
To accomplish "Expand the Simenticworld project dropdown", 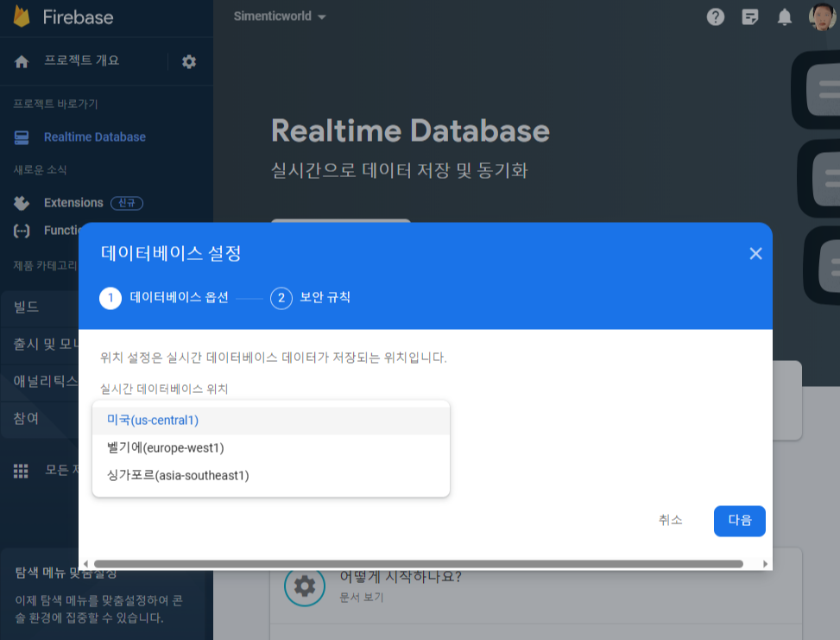I will (280, 16).
